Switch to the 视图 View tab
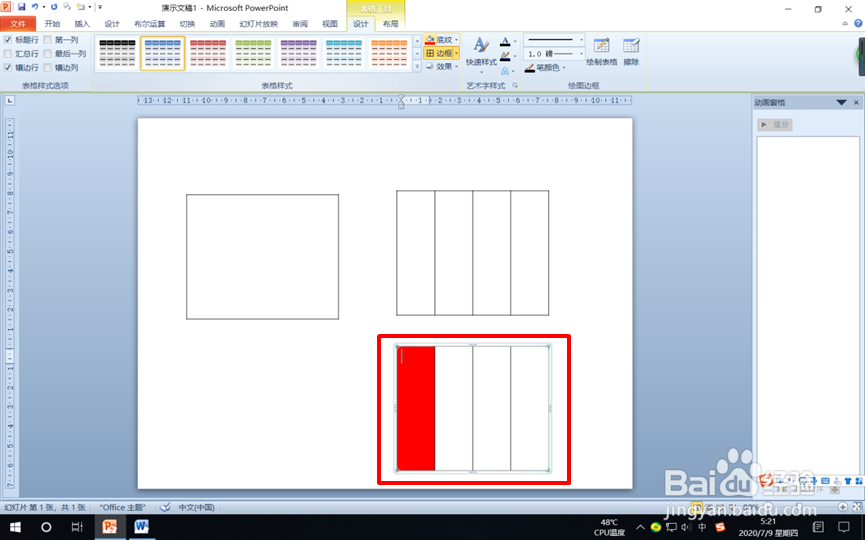Screen dimensions: 865x540 (x=330, y=24)
